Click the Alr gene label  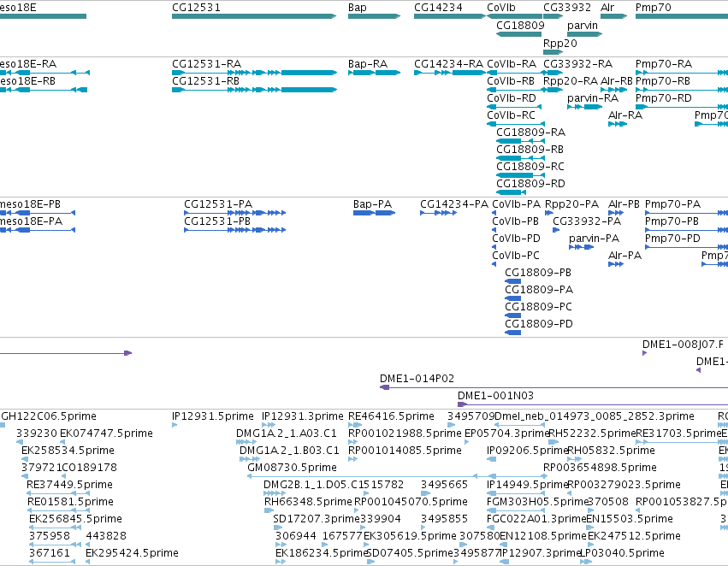tap(607, 8)
